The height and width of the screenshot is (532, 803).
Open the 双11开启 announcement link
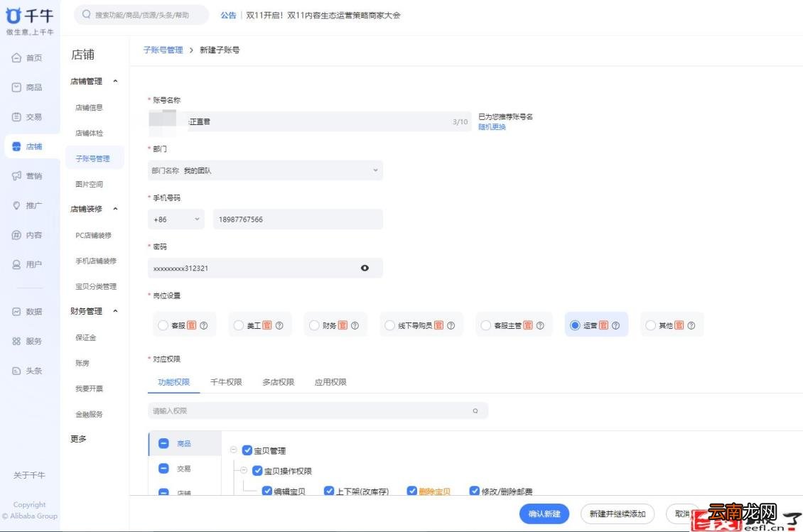click(323, 16)
